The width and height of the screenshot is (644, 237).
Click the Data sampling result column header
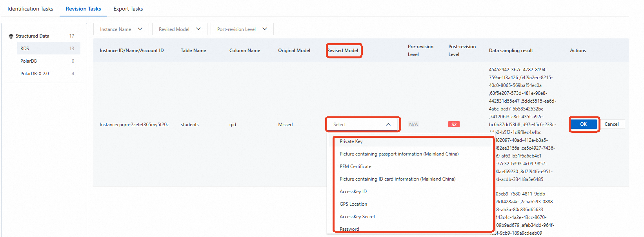coord(511,51)
